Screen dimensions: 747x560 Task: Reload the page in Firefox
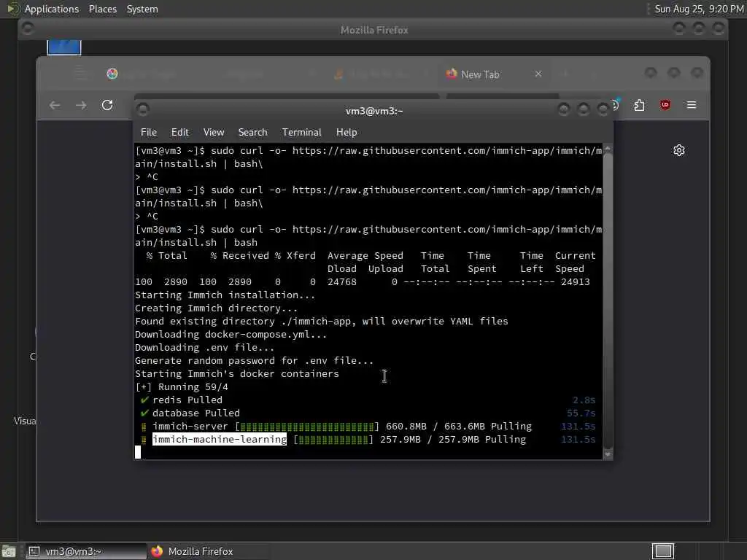tap(107, 105)
